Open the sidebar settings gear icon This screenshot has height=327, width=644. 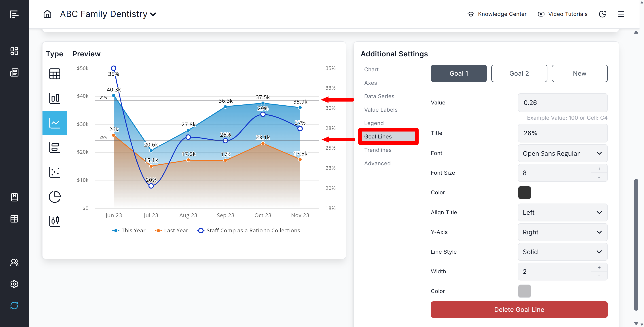click(x=14, y=284)
